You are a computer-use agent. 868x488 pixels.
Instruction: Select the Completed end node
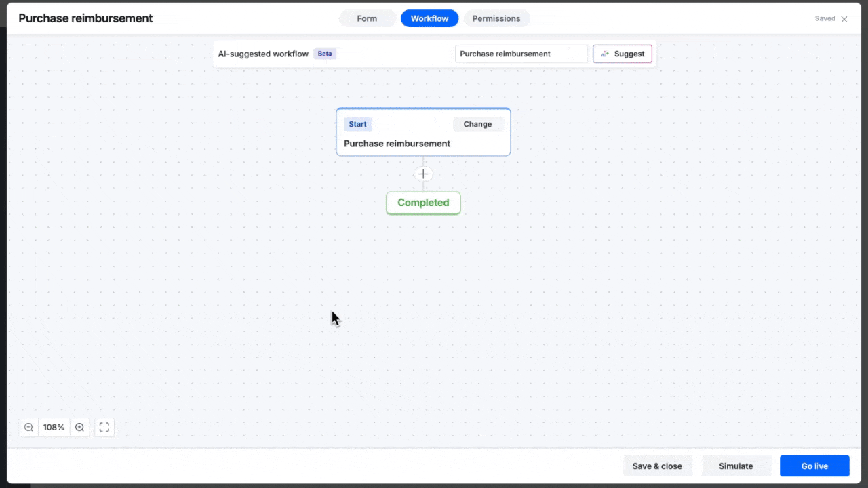[423, 203]
